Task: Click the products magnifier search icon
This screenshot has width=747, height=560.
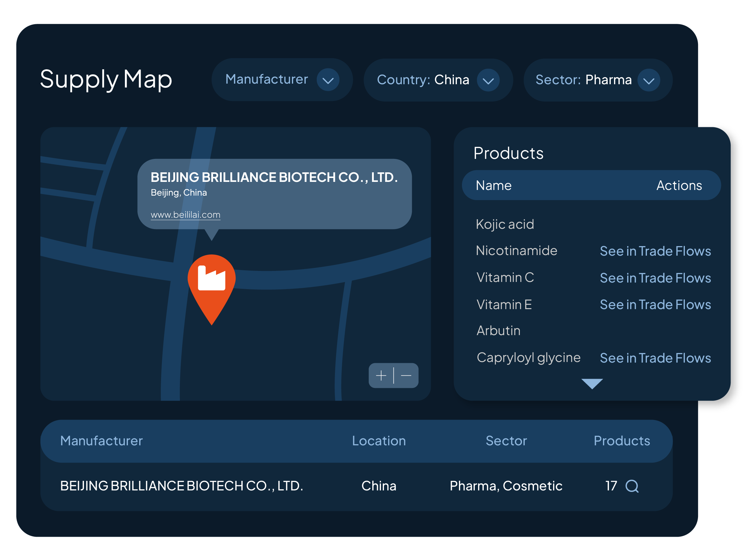Action: [x=631, y=487]
